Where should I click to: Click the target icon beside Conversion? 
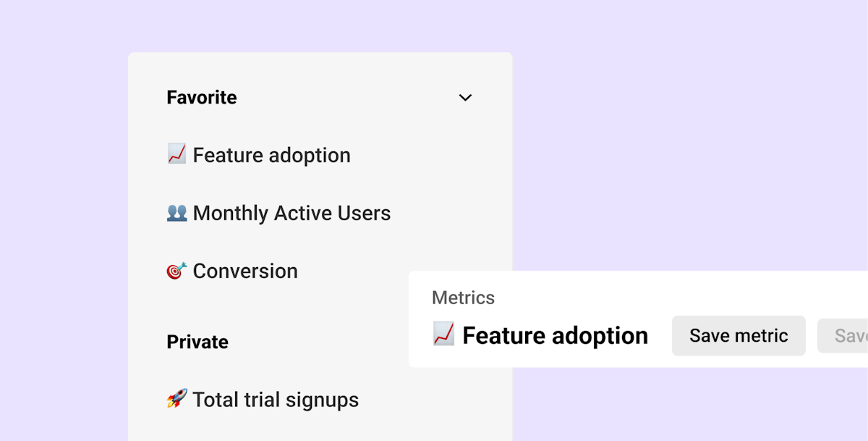176,271
